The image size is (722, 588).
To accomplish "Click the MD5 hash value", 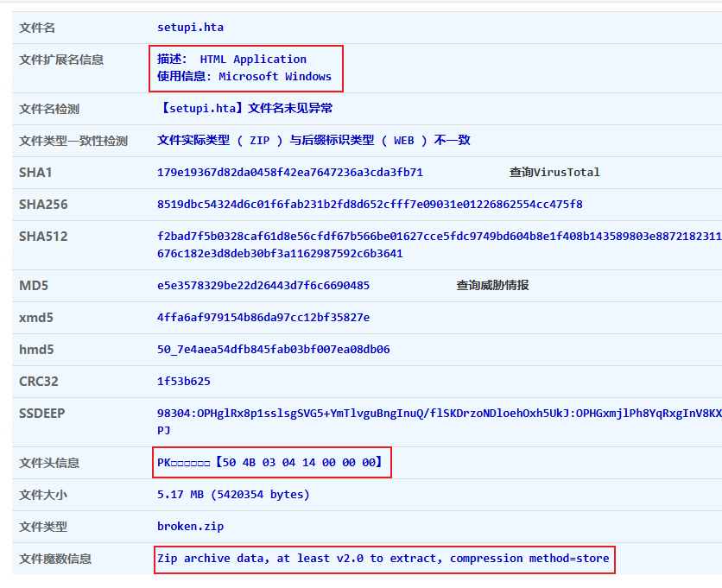I will click(x=263, y=285).
